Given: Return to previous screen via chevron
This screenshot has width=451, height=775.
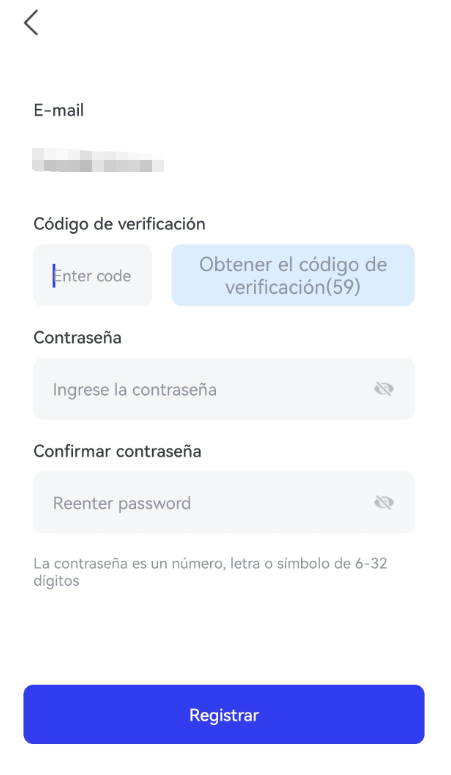Looking at the screenshot, I should coord(31,23).
